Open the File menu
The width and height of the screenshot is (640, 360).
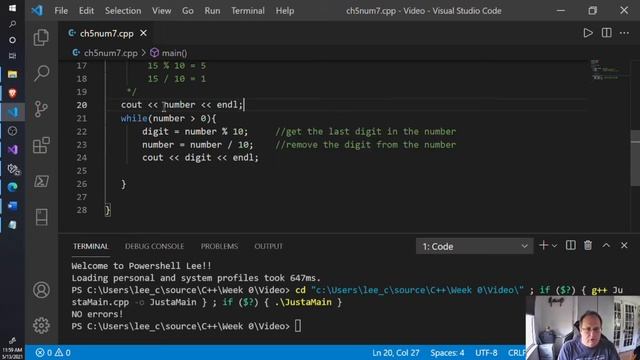(x=61, y=11)
